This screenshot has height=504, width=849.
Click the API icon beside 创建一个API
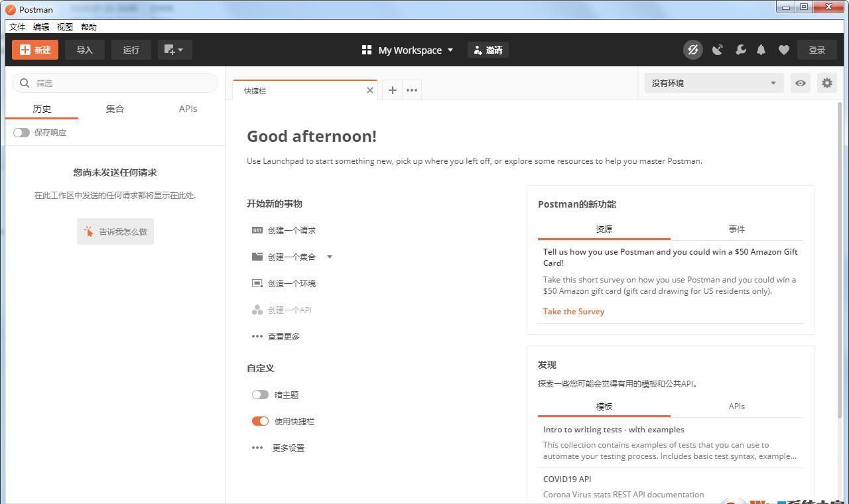click(257, 310)
